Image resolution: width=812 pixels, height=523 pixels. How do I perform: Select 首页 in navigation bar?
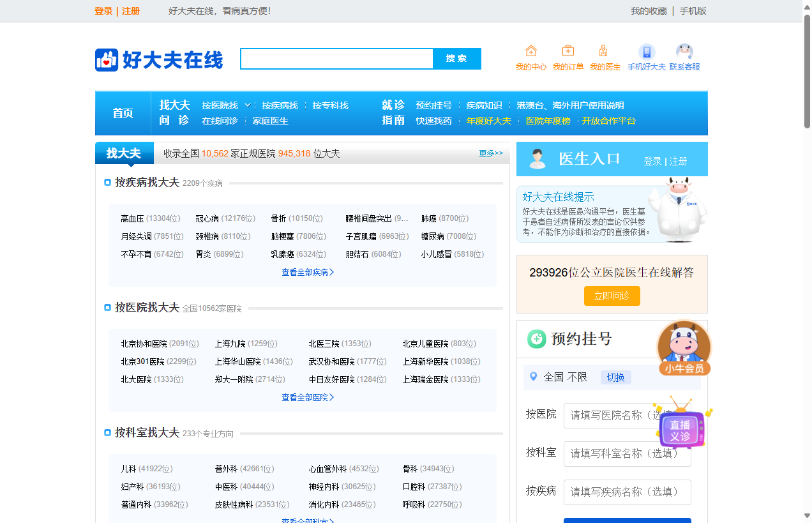coord(123,113)
